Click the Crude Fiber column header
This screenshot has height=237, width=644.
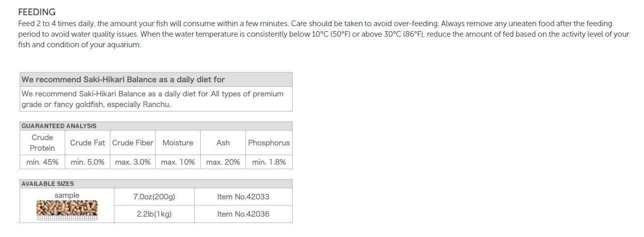133,143
